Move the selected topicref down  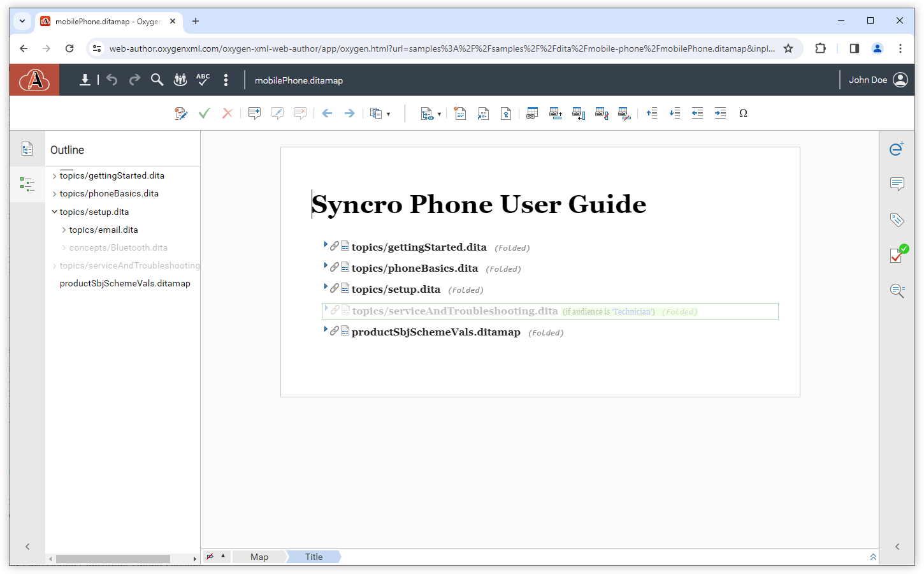coord(674,114)
